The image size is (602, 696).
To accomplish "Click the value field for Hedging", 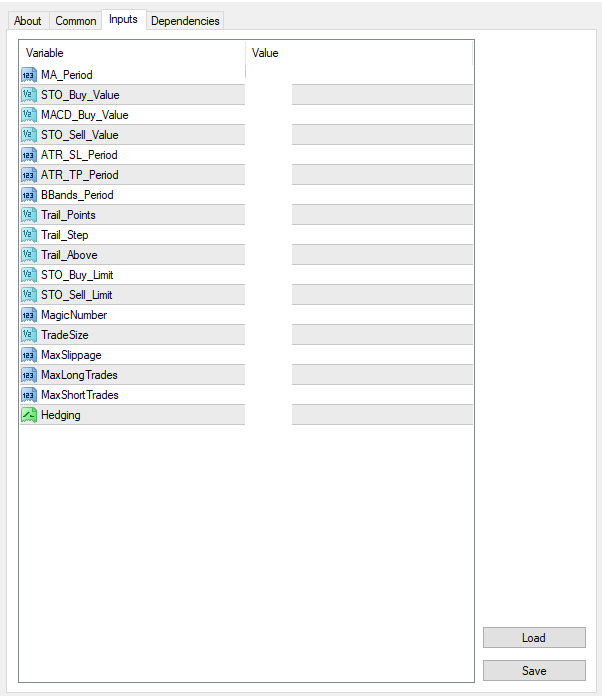I will 360,415.
